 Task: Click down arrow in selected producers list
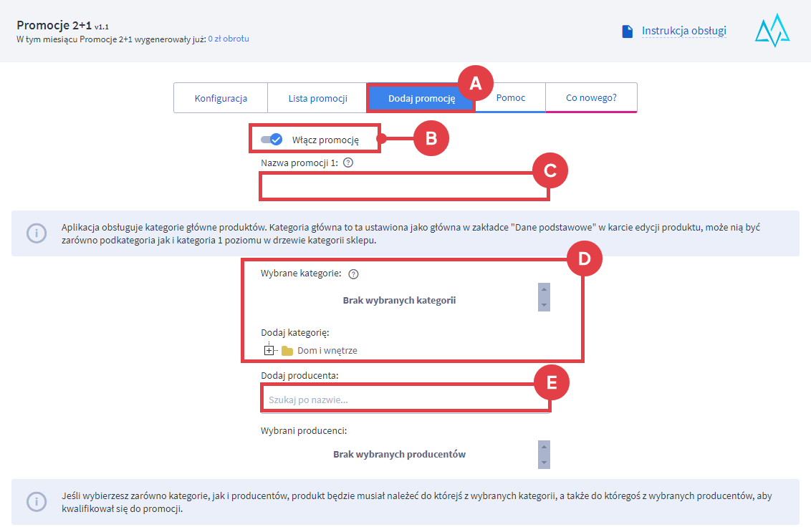[x=544, y=463]
